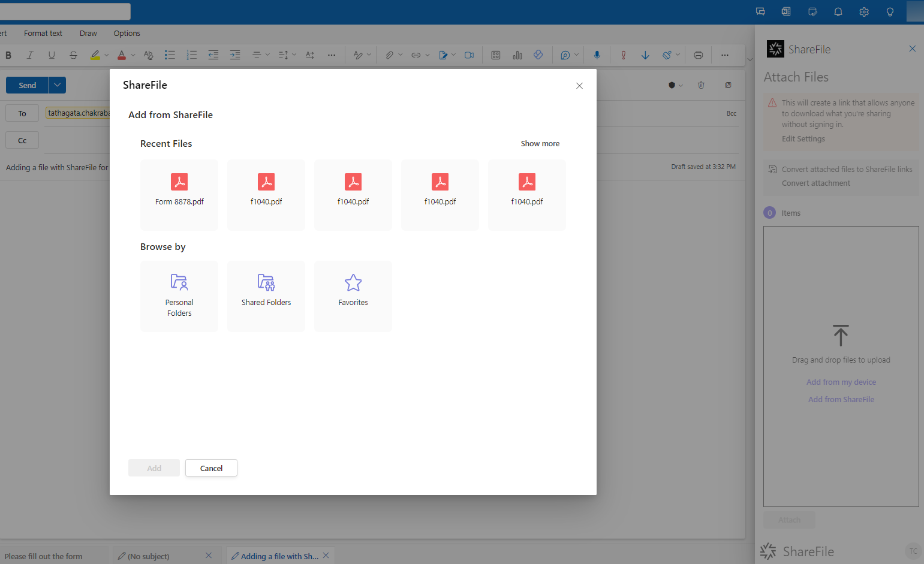Open more toolbar options ellipsis
Screen dimensions: 924x564
coord(725,55)
